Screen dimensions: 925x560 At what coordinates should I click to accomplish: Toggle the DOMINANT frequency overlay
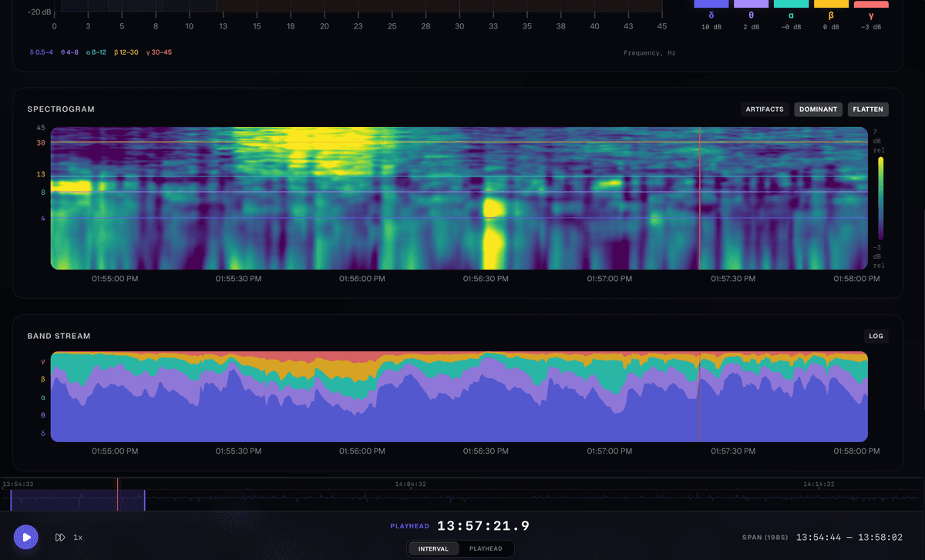click(x=818, y=109)
